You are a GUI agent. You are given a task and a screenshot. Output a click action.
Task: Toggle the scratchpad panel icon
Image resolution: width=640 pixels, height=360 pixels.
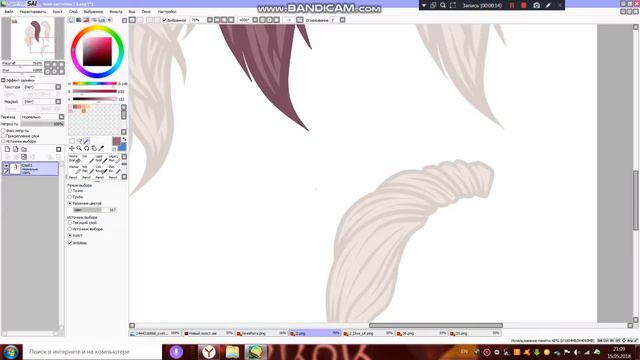[x=110, y=20]
